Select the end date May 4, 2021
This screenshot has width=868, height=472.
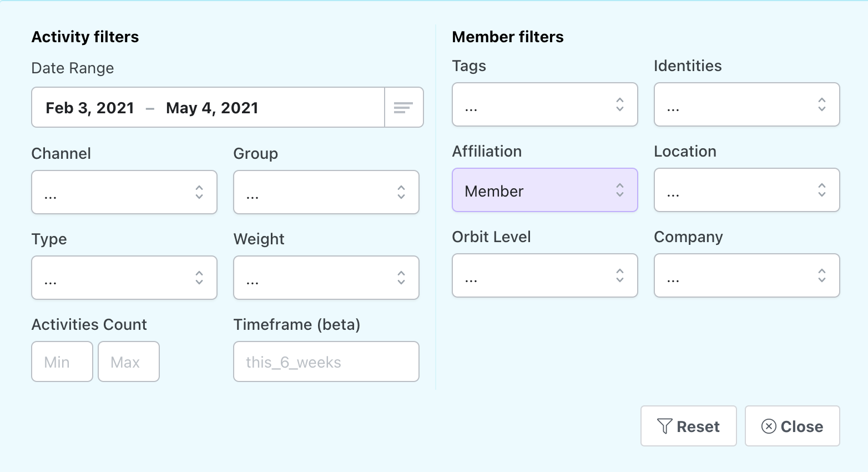tap(212, 108)
